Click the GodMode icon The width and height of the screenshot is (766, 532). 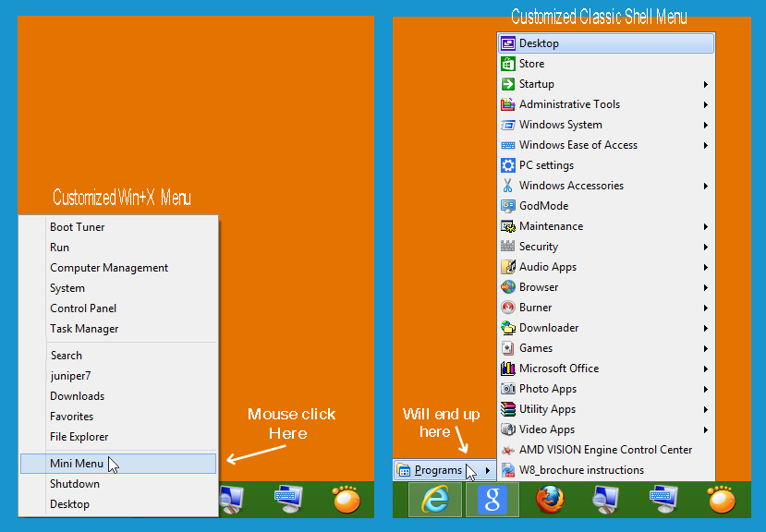tap(508, 206)
